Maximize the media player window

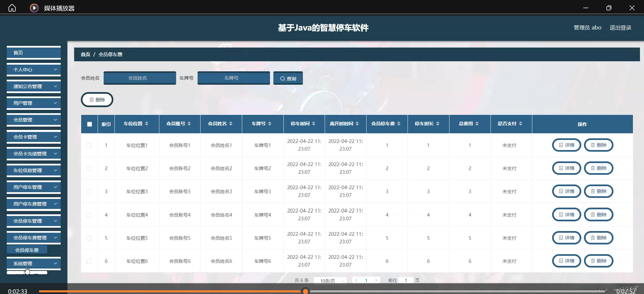tap(609, 8)
